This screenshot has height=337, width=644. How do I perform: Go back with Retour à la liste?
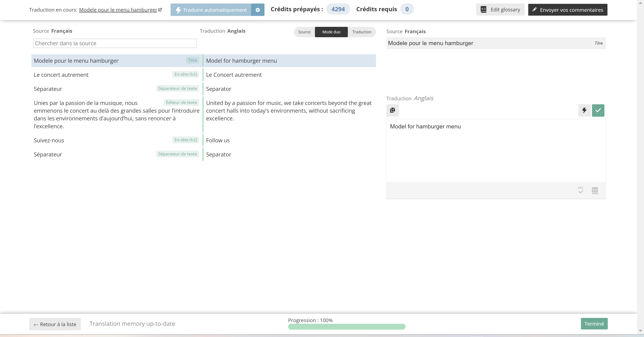55,324
